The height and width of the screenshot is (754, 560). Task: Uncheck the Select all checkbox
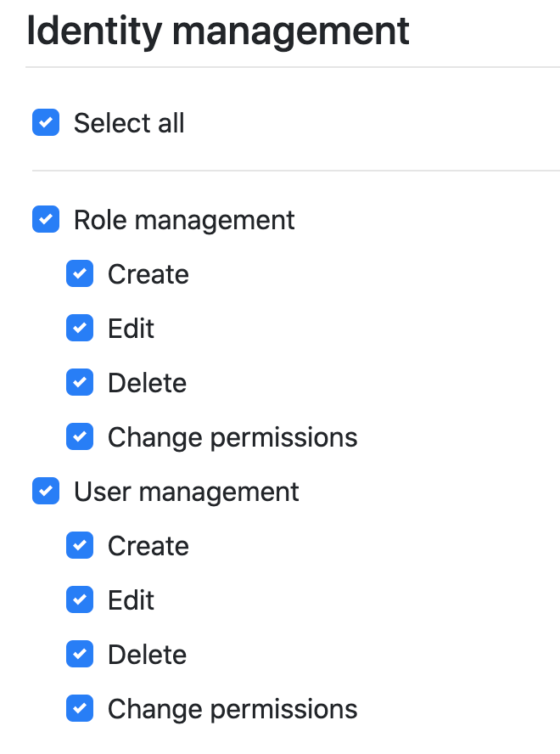[46, 122]
